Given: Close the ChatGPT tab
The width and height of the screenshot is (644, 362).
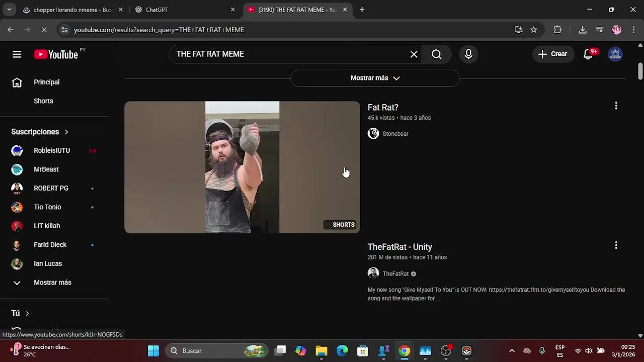Looking at the screenshot, I should coord(232,10).
